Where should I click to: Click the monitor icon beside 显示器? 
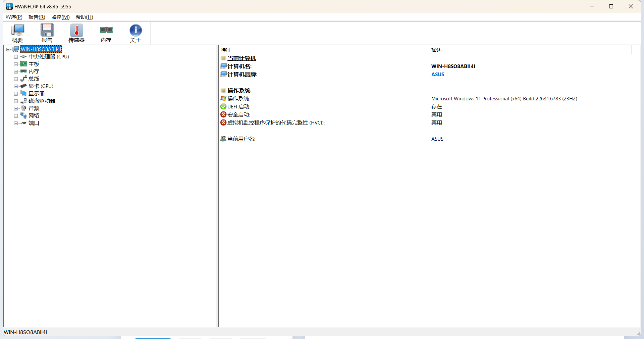pos(23,93)
